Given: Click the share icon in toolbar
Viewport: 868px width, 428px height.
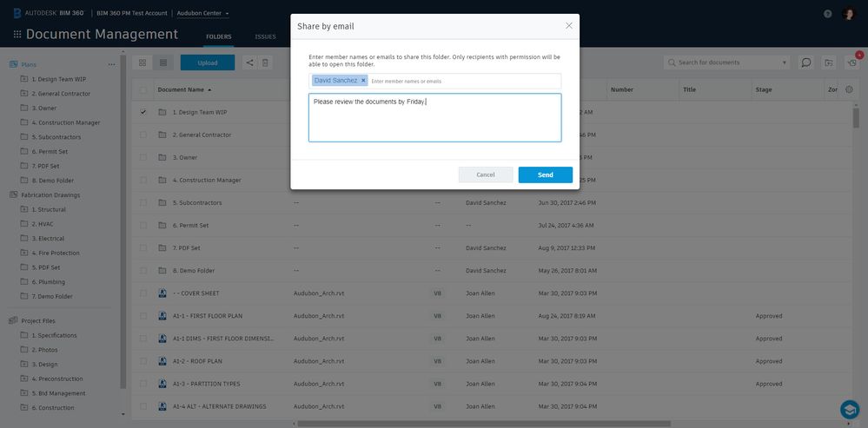Looking at the screenshot, I should click(249, 63).
